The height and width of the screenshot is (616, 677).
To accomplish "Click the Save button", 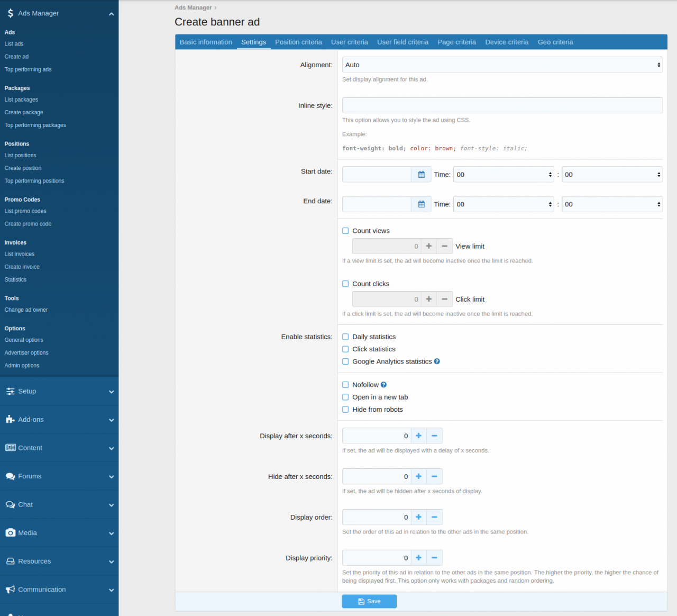I will (x=369, y=601).
